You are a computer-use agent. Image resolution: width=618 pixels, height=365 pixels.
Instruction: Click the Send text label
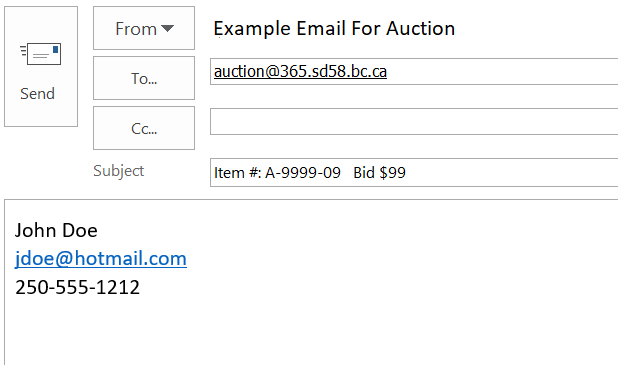pyautogui.click(x=37, y=94)
